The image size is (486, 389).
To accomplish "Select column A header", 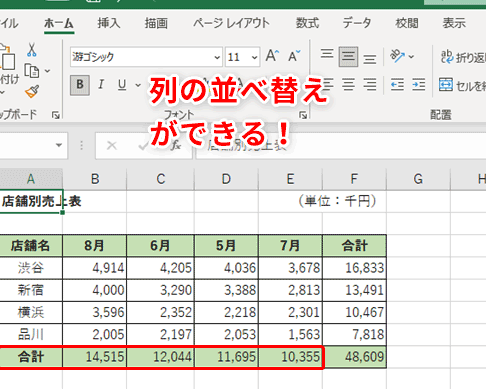I will coord(31,179).
